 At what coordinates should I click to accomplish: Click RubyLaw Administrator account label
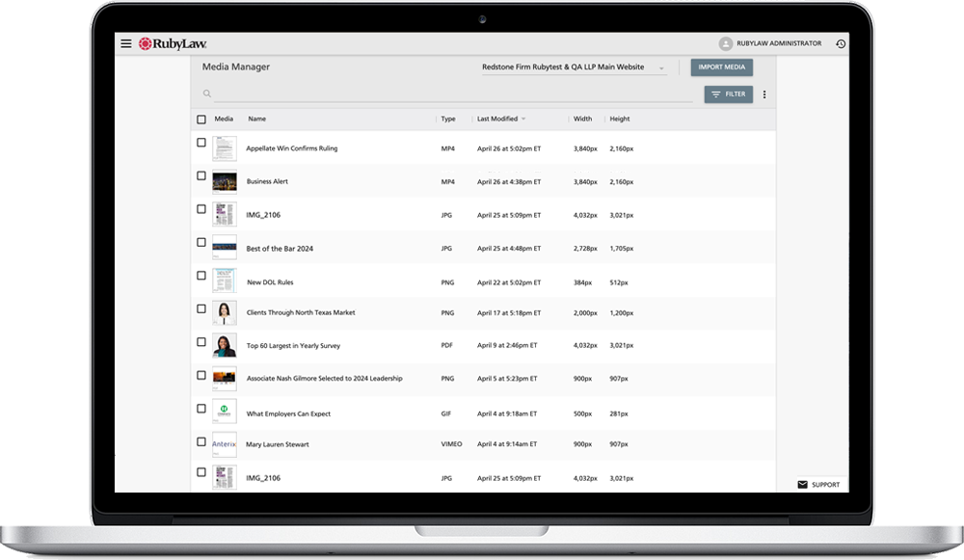point(779,43)
